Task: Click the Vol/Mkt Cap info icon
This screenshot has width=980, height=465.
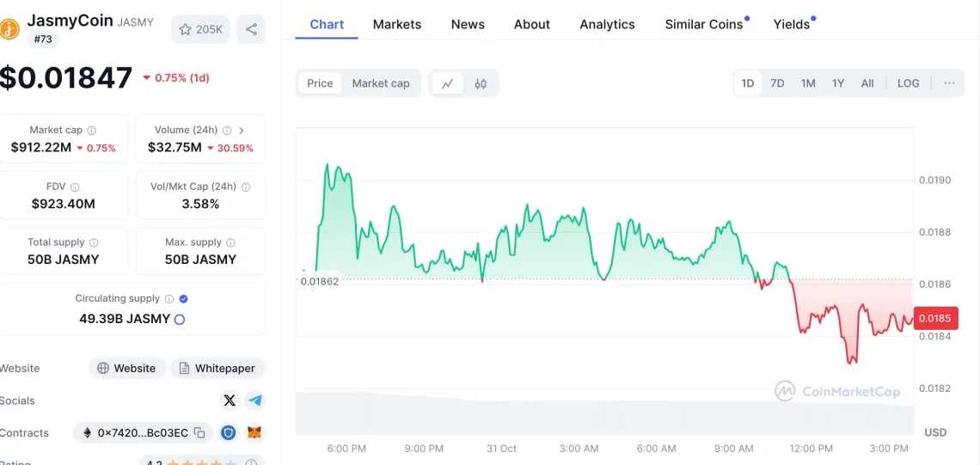Action: tap(246, 187)
